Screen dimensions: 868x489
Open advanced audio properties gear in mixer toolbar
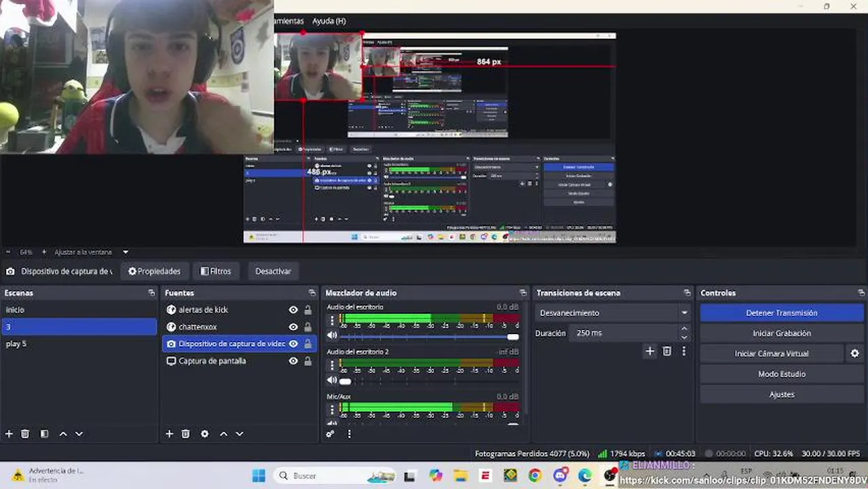[330, 433]
